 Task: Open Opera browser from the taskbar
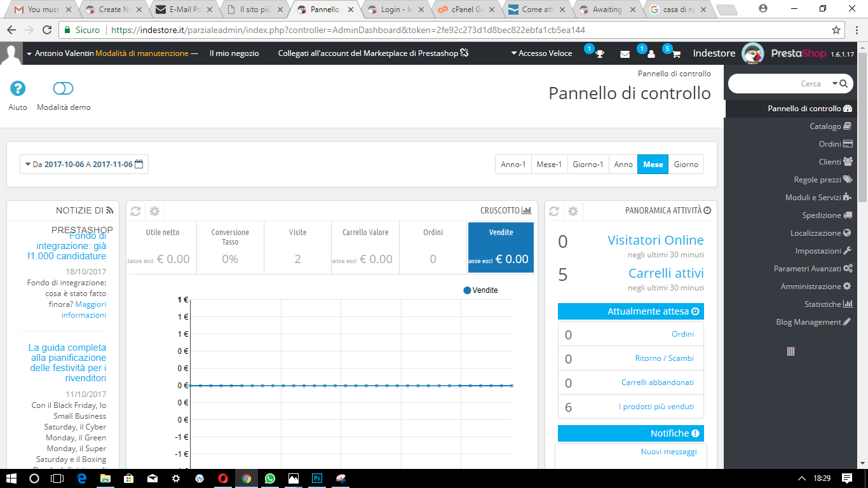(x=223, y=478)
